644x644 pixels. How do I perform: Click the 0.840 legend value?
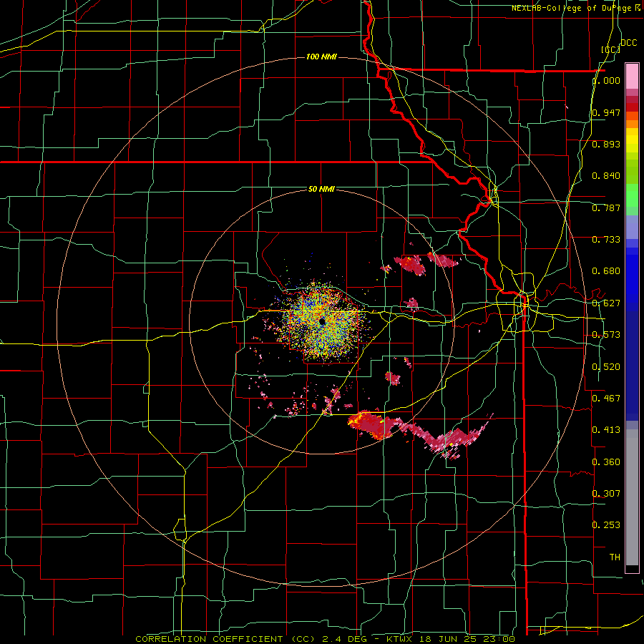(606, 176)
